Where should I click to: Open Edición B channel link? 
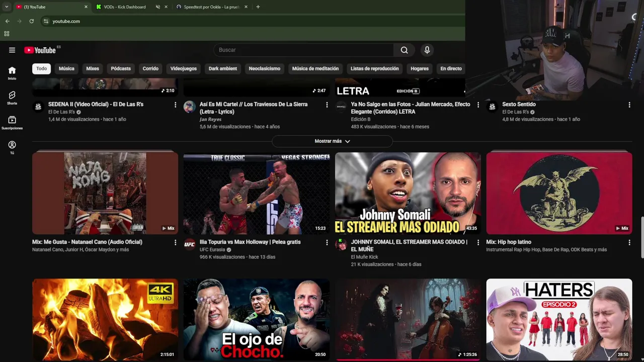click(x=360, y=120)
